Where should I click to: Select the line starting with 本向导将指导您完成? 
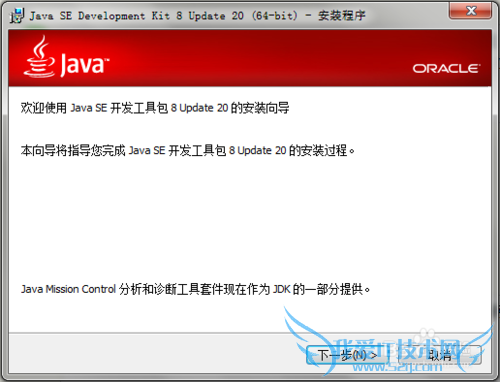[x=188, y=151]
